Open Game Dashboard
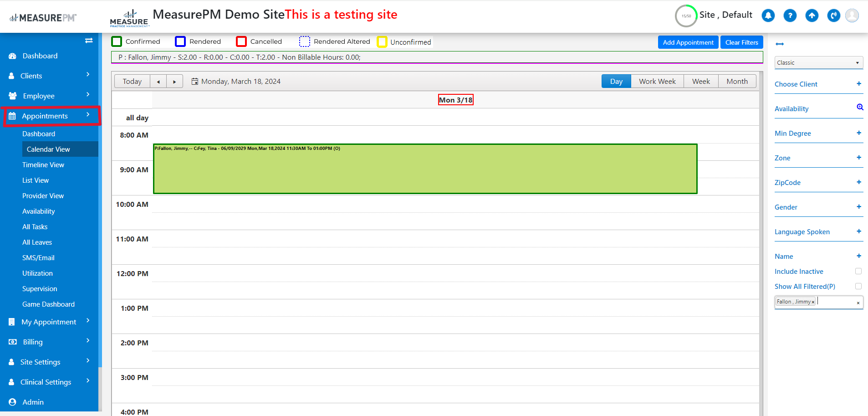Image resolution: width=868 pixels, height=416 pixels. coord(48,304)
